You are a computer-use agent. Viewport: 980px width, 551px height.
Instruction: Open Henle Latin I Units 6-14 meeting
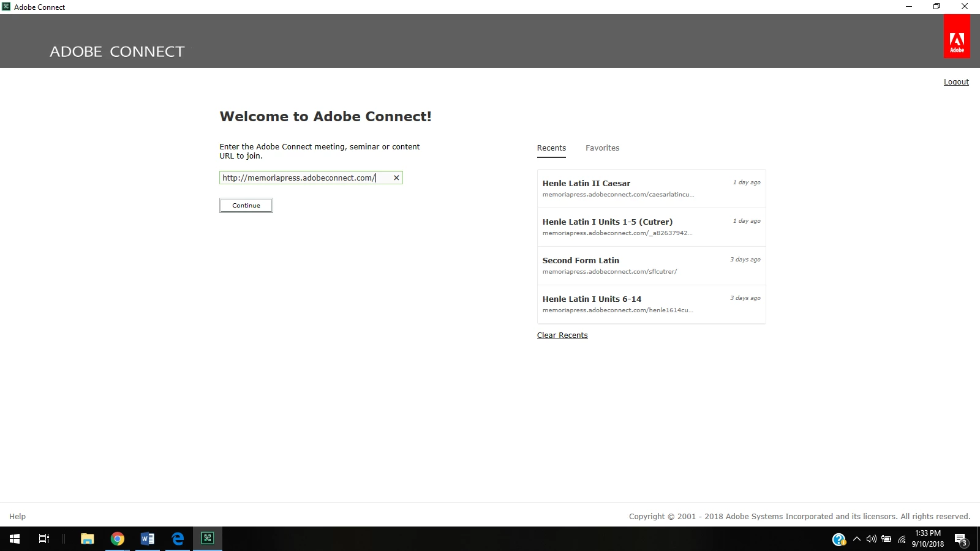point(651,304)
